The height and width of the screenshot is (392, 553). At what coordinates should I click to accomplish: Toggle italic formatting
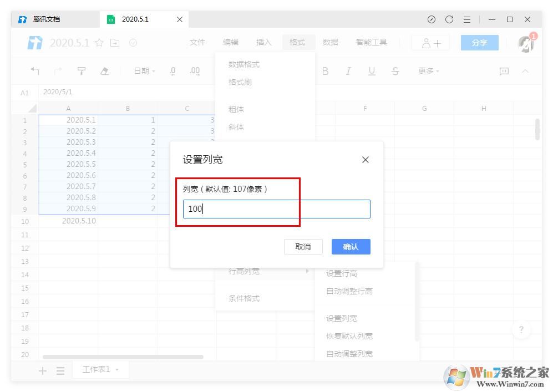click(x=348, y=71)
